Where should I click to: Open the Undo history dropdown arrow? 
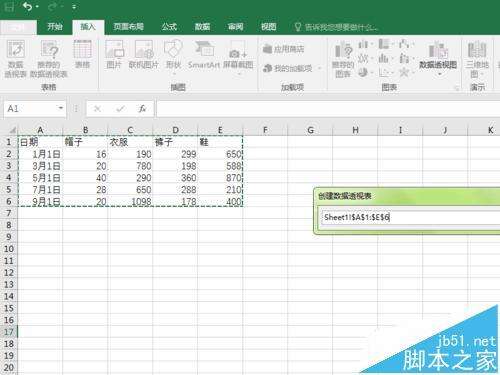click(x=37, y=7)
